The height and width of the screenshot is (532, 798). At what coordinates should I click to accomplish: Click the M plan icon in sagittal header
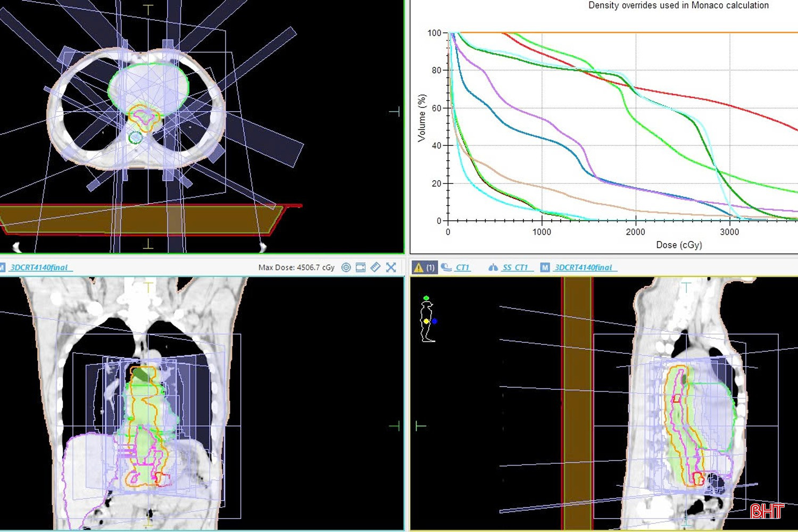(x=545, y=268)
